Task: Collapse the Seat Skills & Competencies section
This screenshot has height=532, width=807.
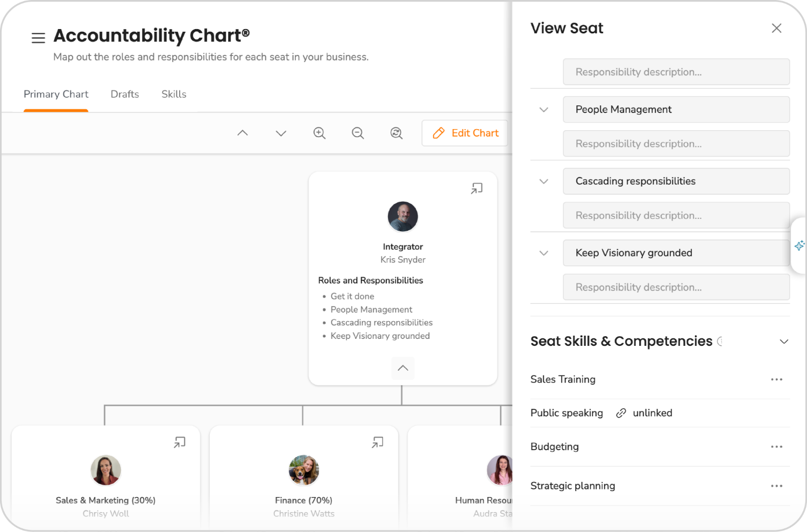Action: 784,342
